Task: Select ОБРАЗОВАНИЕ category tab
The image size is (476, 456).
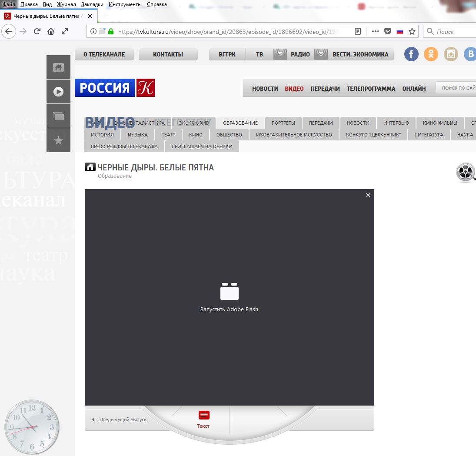Action: pyautogui.click(x=240, y=123)
